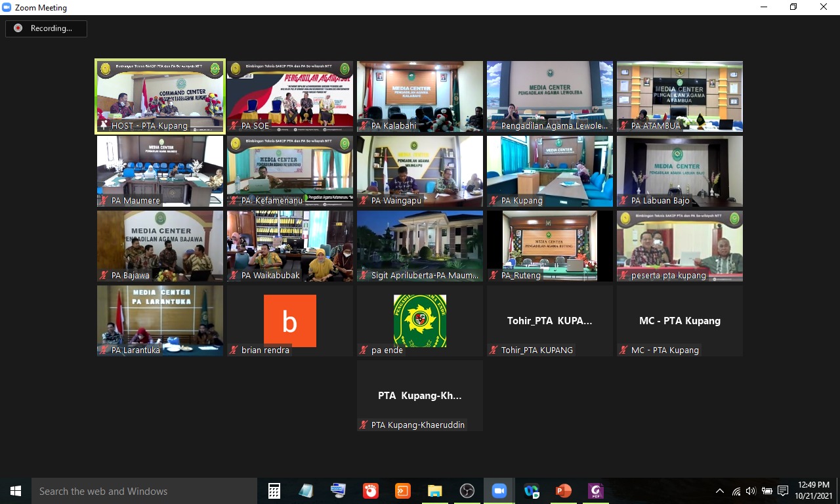Image resolution: width=840 pixels, height=504 pixels.
Task: Click muted mic icon on PA Labuan Bajo
Action: (x=623, y=201)
